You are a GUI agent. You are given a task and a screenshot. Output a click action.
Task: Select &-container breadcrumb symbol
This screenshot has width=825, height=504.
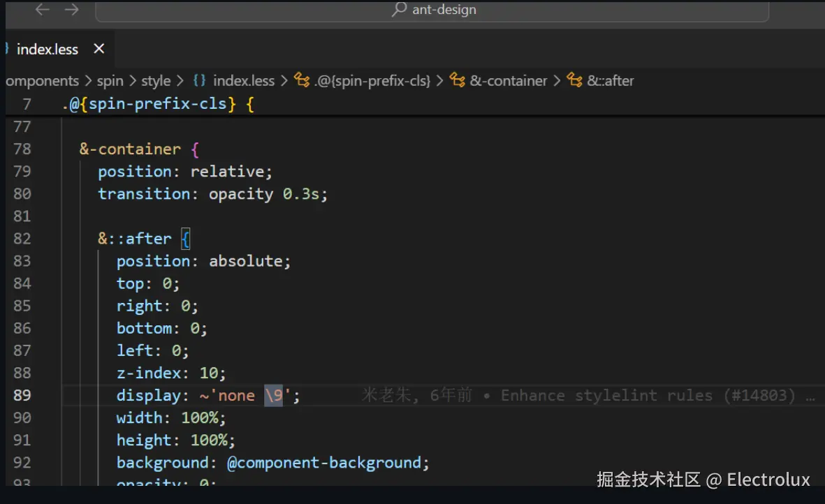(509, 81)
